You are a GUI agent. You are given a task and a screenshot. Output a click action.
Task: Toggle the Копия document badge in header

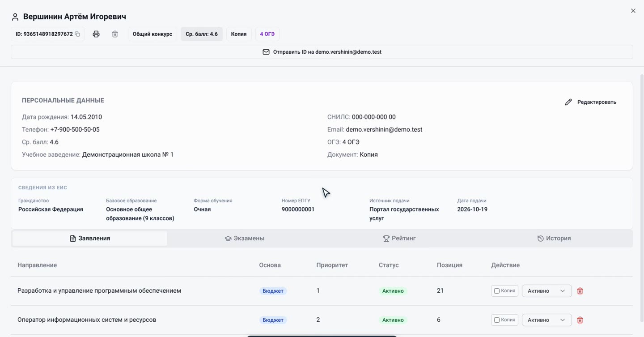[x=239, y=34]
